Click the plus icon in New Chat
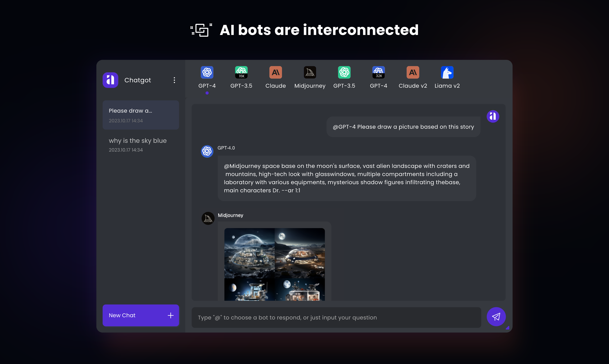Image resolution: width=609 pixels, height=364 pixels. 170,315
